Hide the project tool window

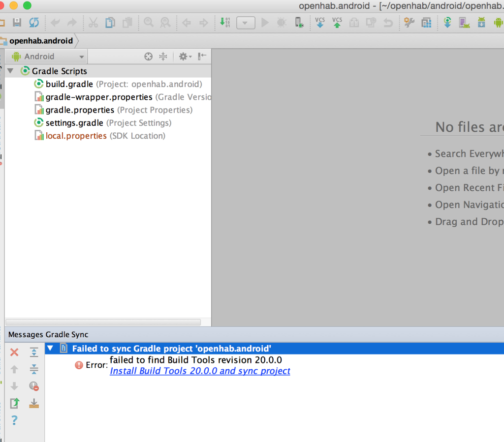(x=202, y=57)
